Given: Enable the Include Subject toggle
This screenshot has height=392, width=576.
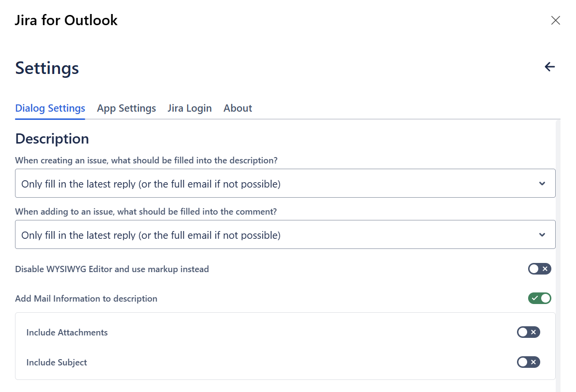Looking at the screenshot, I should 528,362.
